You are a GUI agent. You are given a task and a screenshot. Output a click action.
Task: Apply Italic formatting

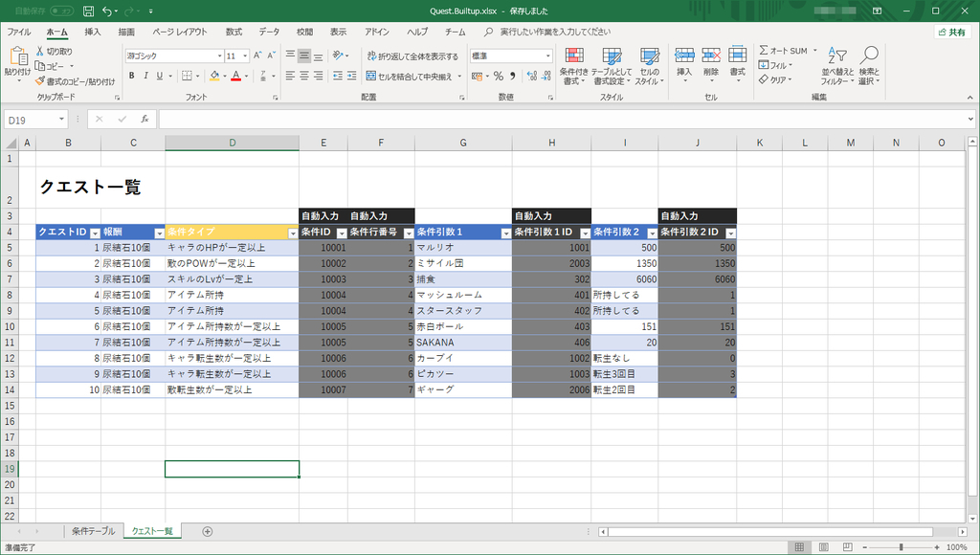pos(145,76)
